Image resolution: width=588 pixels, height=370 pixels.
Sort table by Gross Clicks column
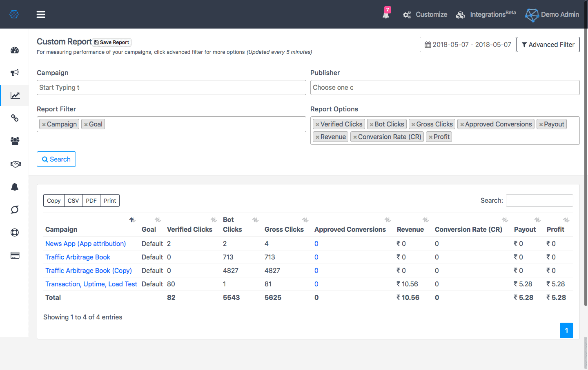click(287, 225)
